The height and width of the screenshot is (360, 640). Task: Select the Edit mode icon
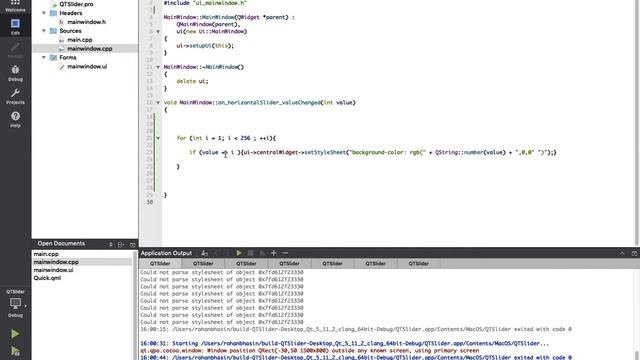pos(15,26)
